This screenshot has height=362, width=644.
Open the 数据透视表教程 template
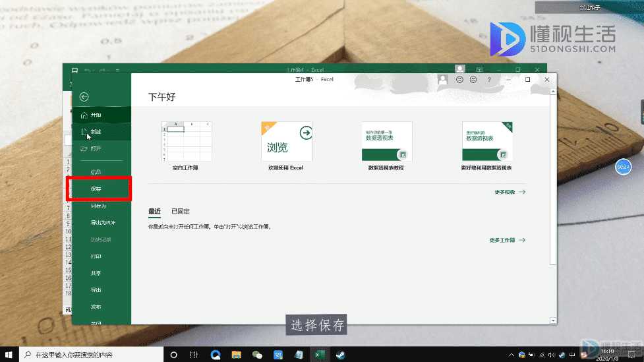[386, 141]
